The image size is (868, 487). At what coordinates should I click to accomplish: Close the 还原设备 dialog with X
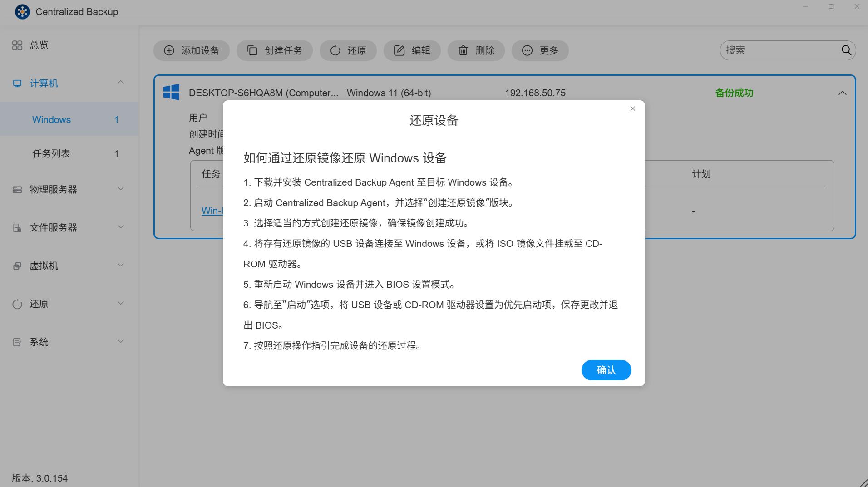pyautogui.click(x=633, y=108)
